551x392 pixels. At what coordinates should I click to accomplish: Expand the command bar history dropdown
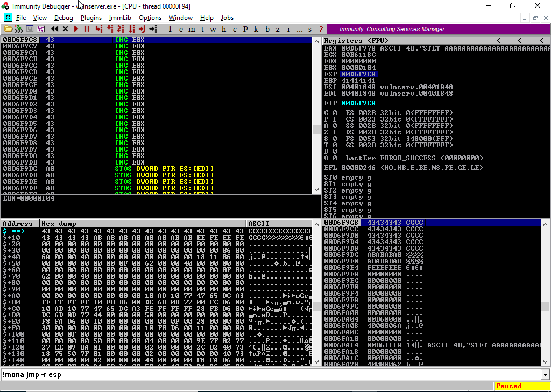coord(545,375)
